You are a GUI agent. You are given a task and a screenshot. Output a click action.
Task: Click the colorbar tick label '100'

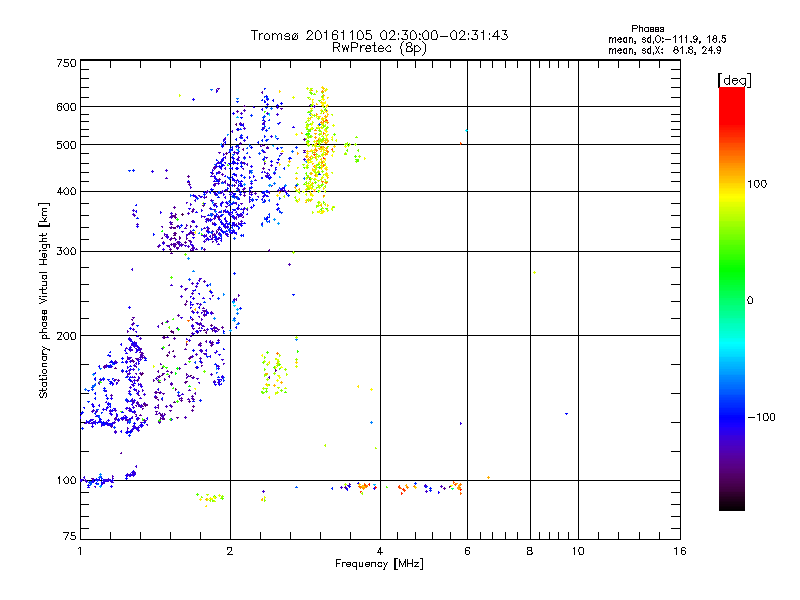point(757,184)
